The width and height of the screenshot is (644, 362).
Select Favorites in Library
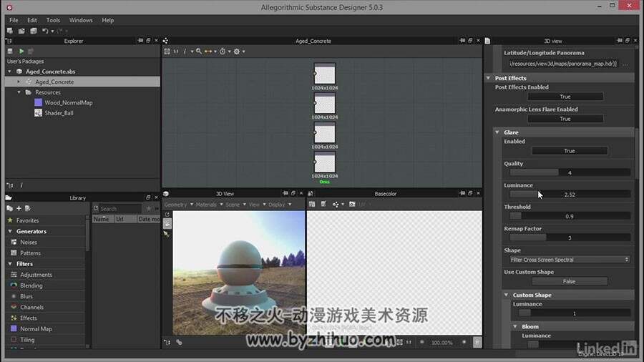point(27,220)
